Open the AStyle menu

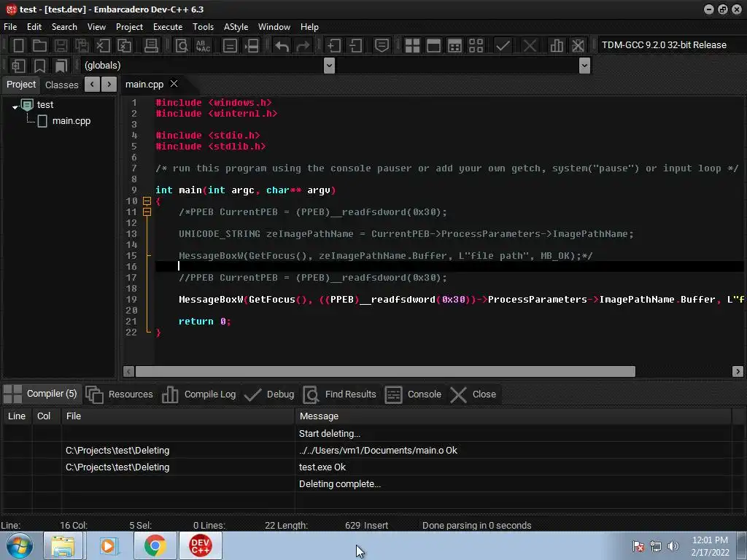point(236,27)
